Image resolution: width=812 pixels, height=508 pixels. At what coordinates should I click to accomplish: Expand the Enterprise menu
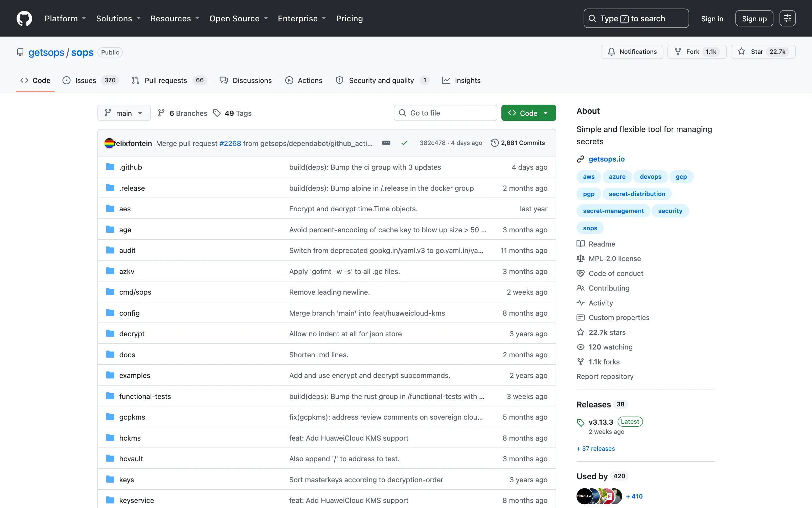pyautogui.click(x=302, y=18)
